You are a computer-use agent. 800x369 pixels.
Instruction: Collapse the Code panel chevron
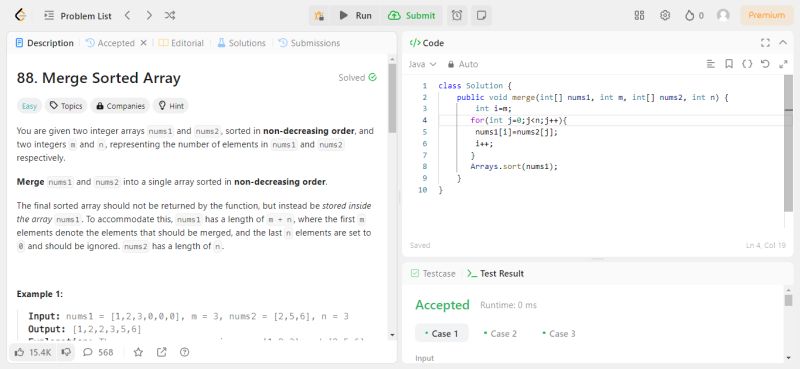point(783,43)
